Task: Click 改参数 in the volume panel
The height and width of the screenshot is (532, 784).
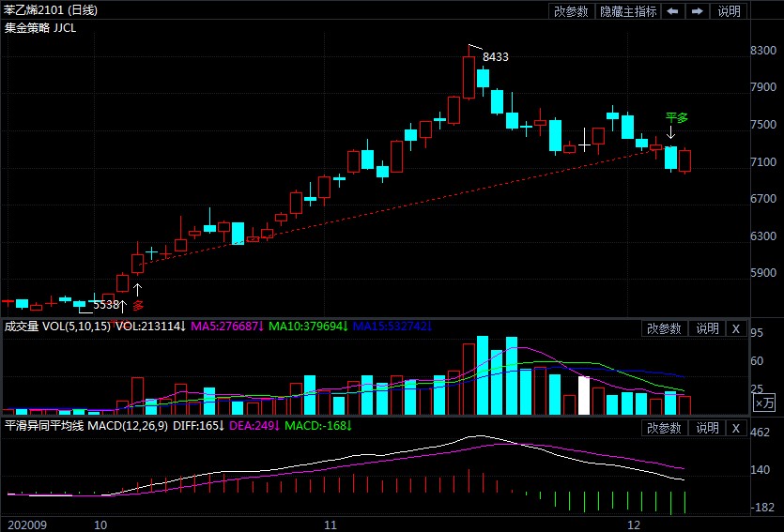Action: tap(664, 328)
